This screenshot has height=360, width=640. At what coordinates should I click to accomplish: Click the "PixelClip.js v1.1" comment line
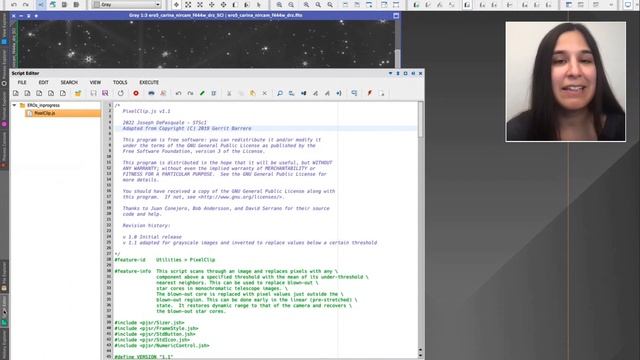point(147,111)
